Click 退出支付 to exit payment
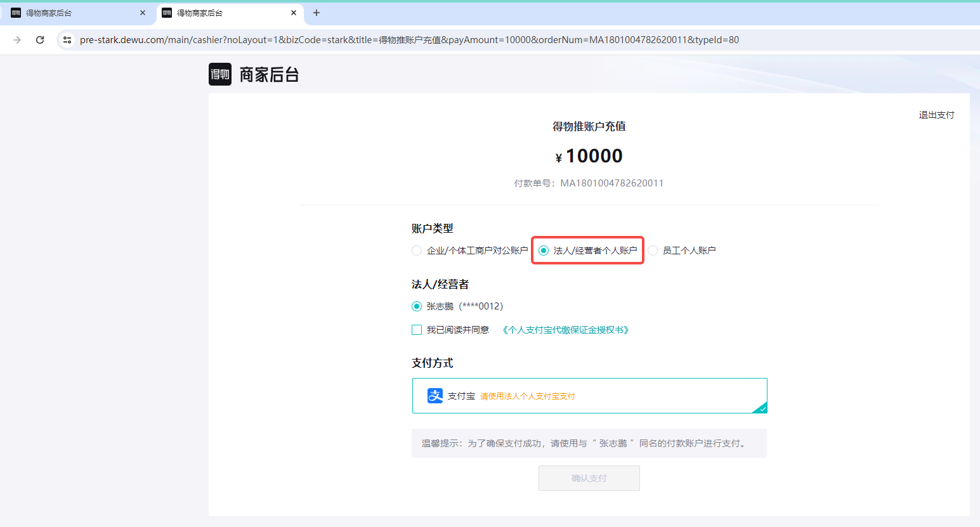Screen dimensions: 980x527 tap(936, 115)
